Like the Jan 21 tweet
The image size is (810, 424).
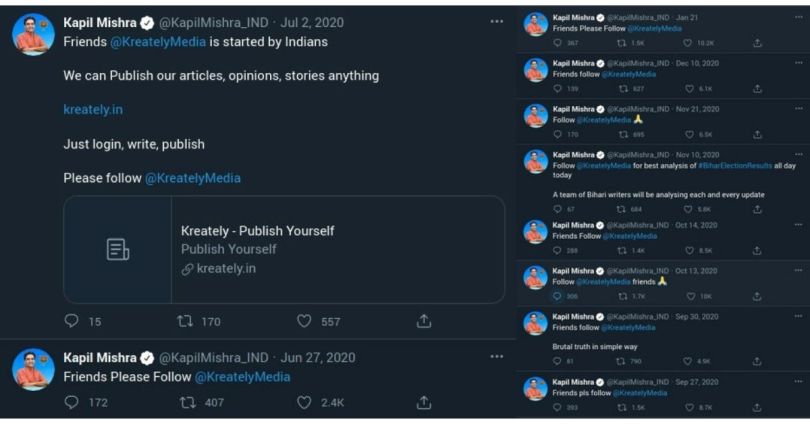click(688, 43)
